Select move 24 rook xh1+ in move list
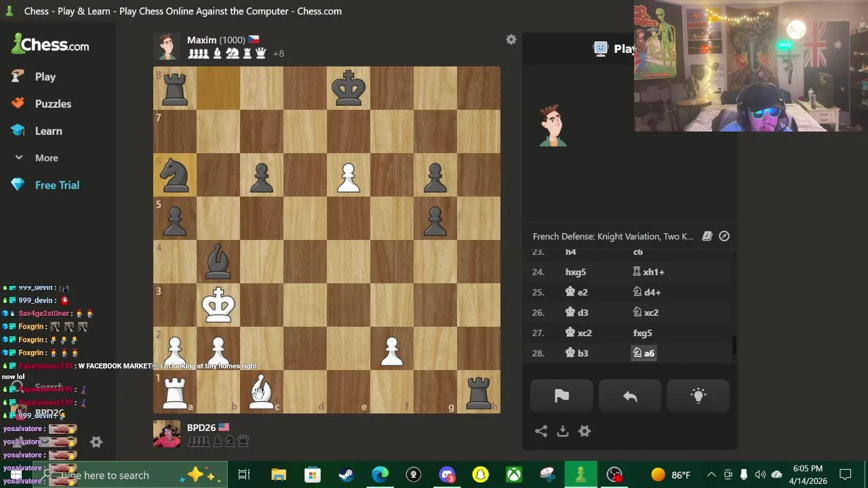868x488 pixels. 648,272
